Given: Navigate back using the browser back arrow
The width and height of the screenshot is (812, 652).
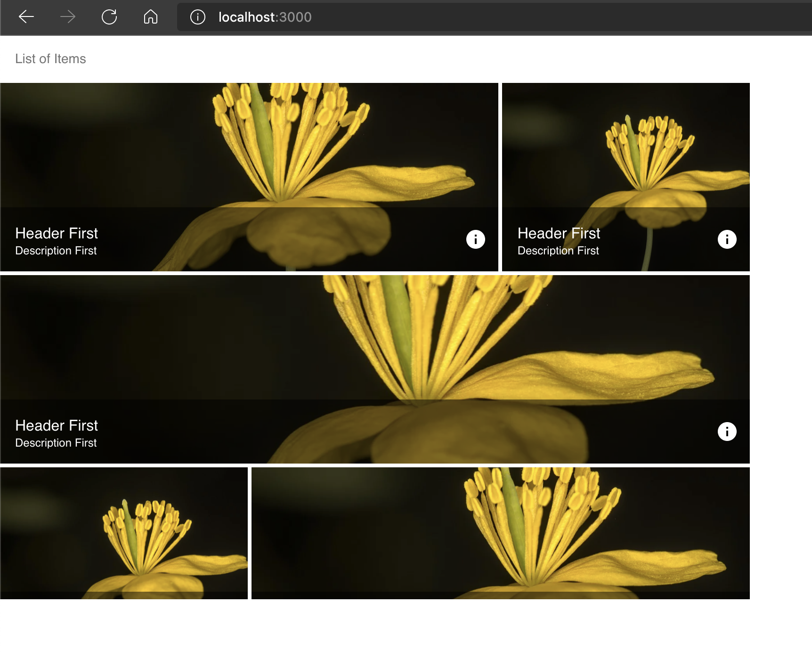Looking at the screenshot, I should pyautogui.click(x=27, y=17).
